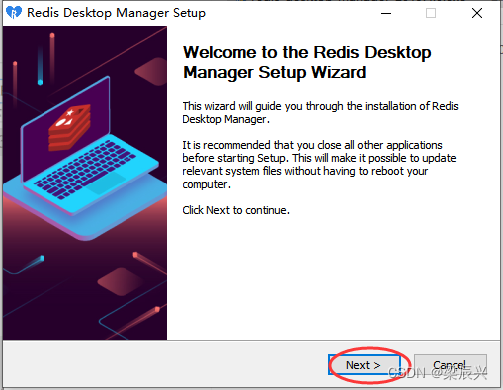This screenshot has width=503, height=390.
Task: Click the paragraph beginning 'This wizard will guide you'
Action: point(320,112)
